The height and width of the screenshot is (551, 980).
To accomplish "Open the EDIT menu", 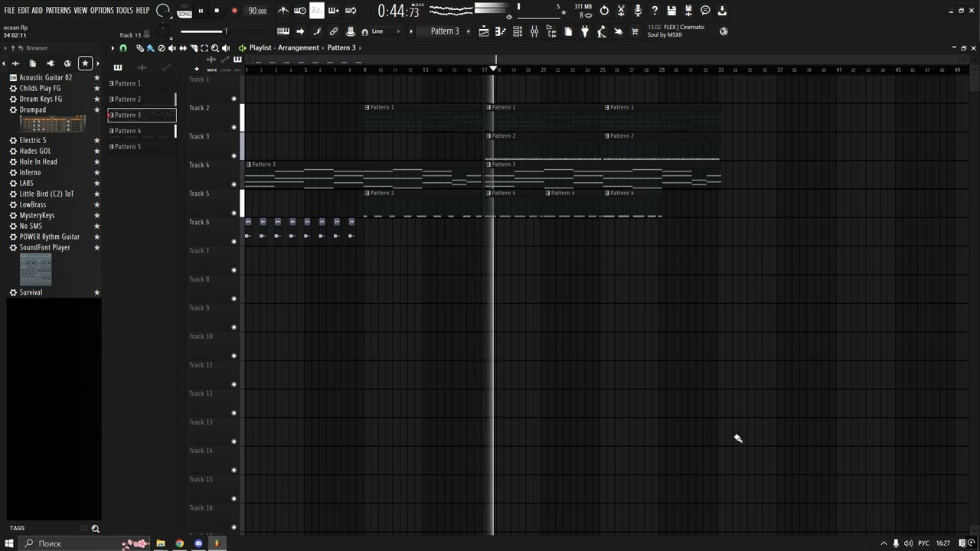I will click(x=24, y=11).
